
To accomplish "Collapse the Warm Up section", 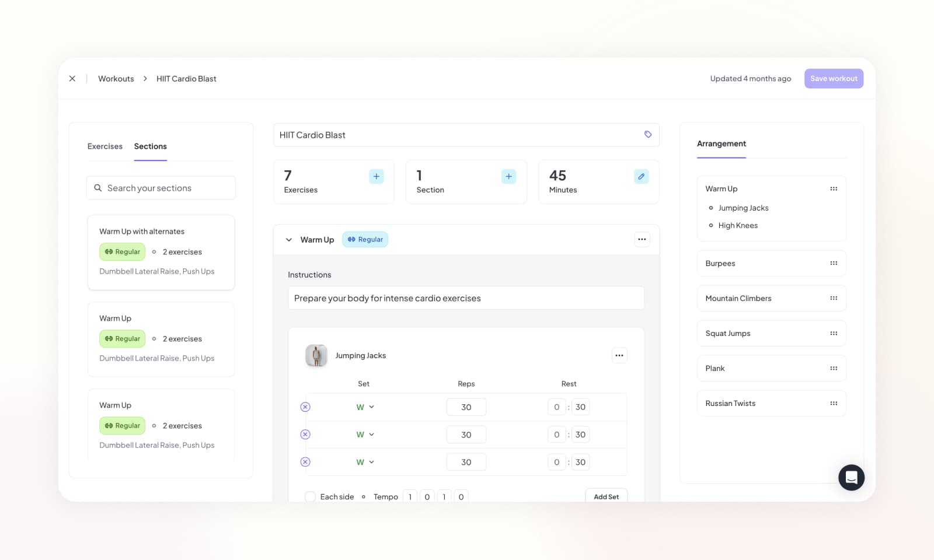I will pos(288,239).
